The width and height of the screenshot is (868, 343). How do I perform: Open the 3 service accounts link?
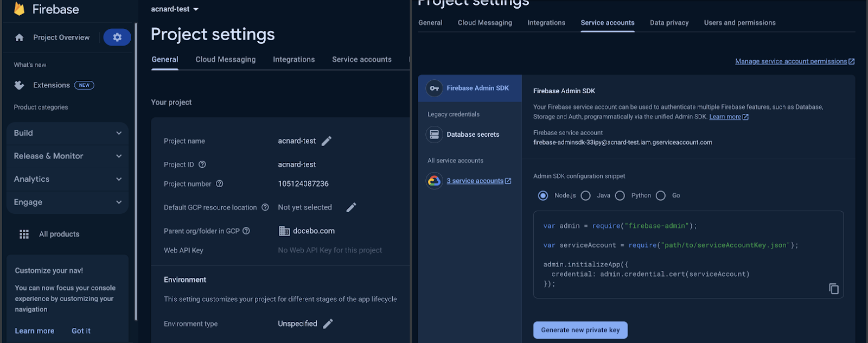tap(475, 181)
